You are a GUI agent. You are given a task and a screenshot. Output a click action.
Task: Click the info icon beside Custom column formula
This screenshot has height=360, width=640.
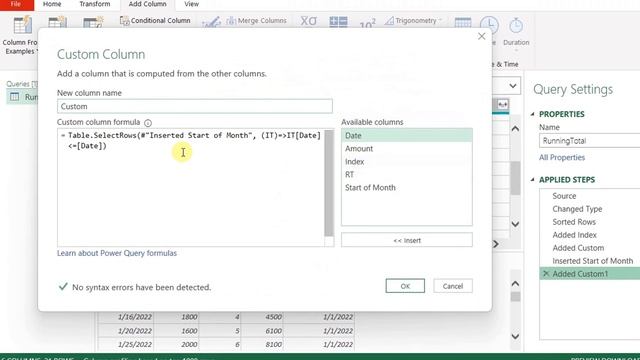(148, 122)
